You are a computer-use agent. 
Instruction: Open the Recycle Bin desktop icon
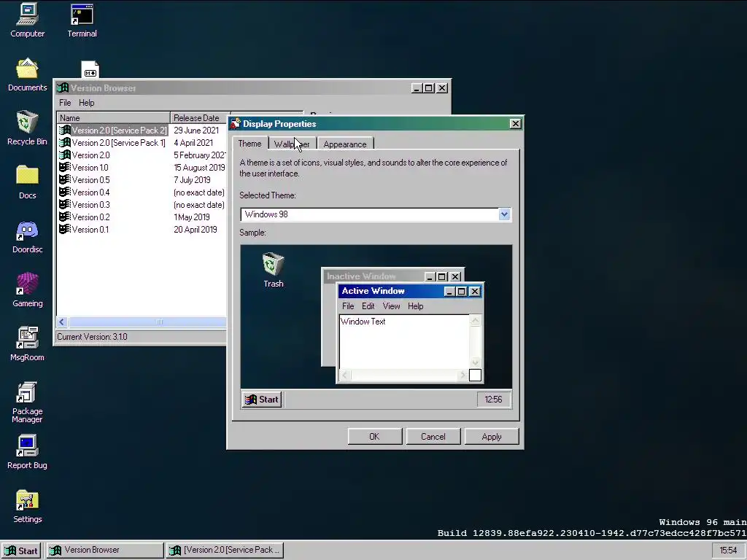[27, 128]
